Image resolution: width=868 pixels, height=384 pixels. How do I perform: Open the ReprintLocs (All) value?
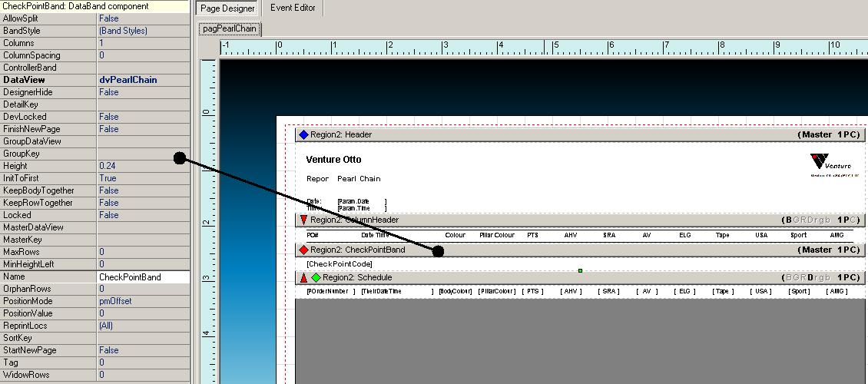coord(144,326)
